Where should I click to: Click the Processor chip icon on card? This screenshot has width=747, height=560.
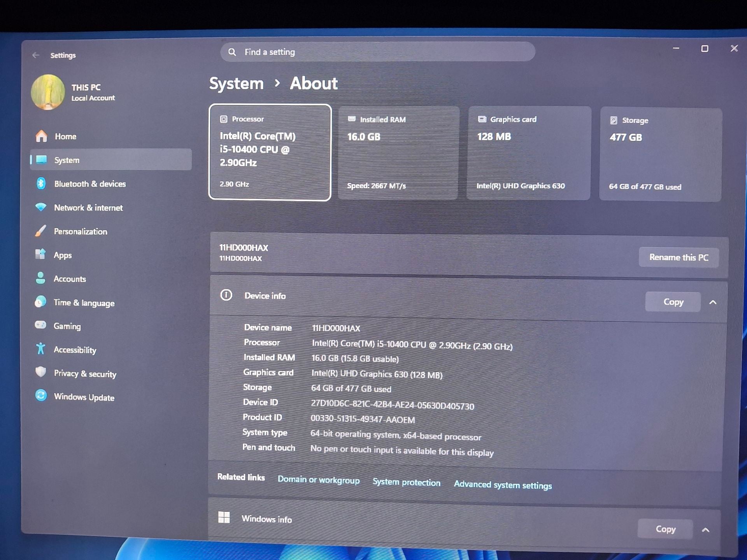[x=224, y=119]
